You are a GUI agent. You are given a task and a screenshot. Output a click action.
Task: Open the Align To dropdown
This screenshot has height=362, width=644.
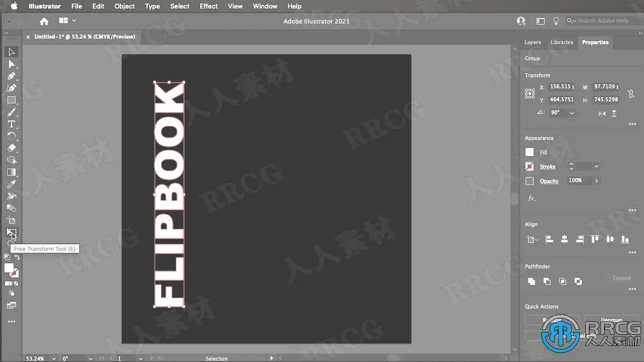tap(532, 240)
